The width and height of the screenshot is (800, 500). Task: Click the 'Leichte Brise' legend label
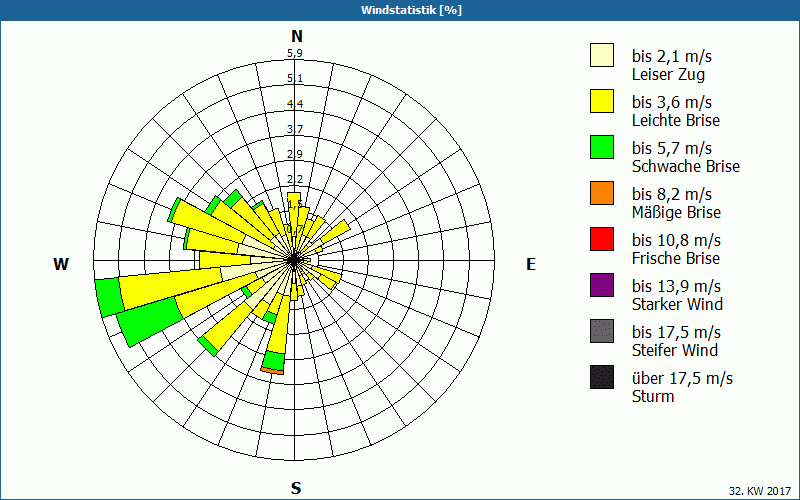tap(676, 120)
